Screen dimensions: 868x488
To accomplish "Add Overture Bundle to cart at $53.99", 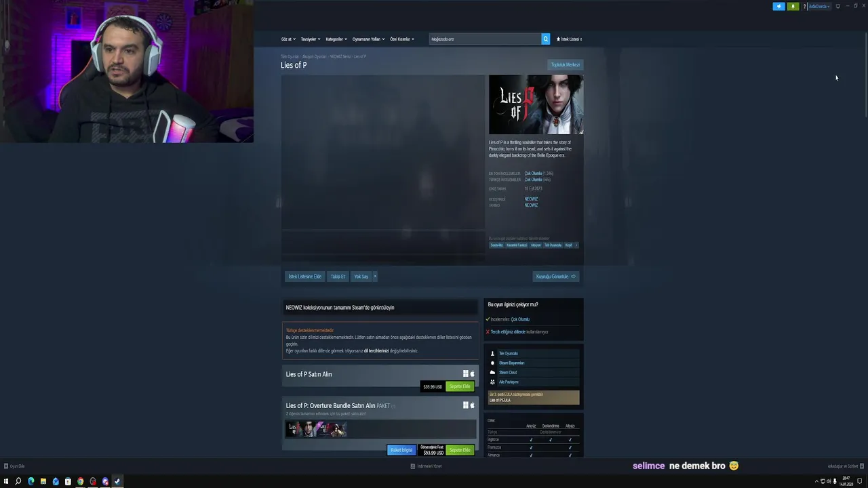I will click(x=460, y=450).
